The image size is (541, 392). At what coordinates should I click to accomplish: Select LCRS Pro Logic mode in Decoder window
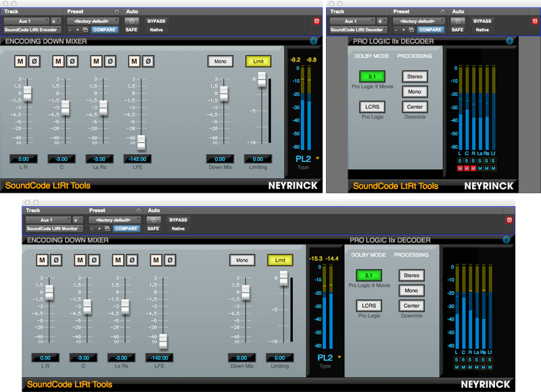(373, 107)
